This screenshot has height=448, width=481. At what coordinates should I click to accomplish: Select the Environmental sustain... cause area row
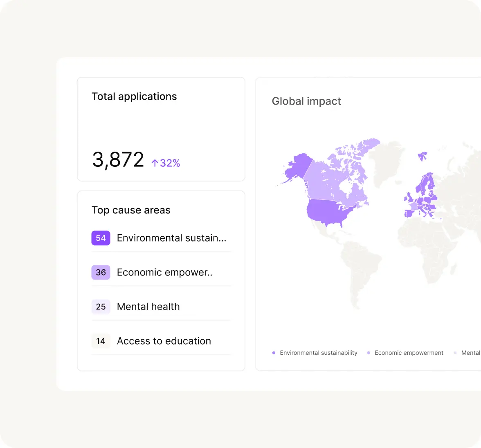171,238
